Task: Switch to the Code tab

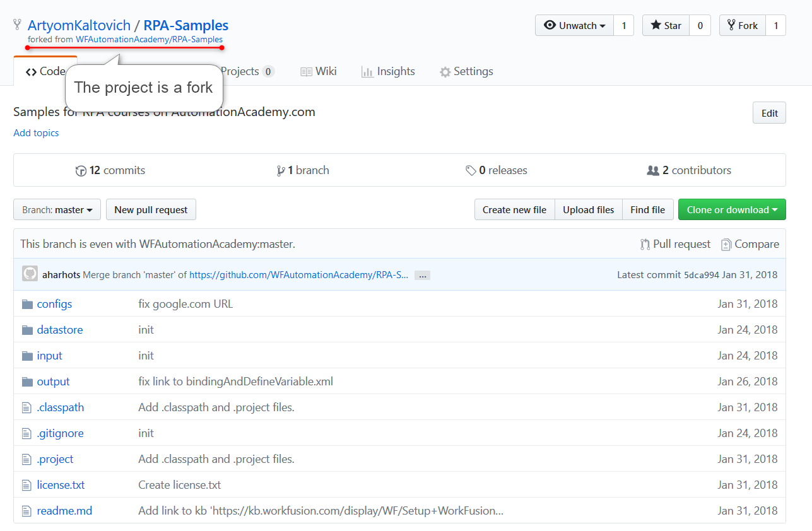Action: 45,71
